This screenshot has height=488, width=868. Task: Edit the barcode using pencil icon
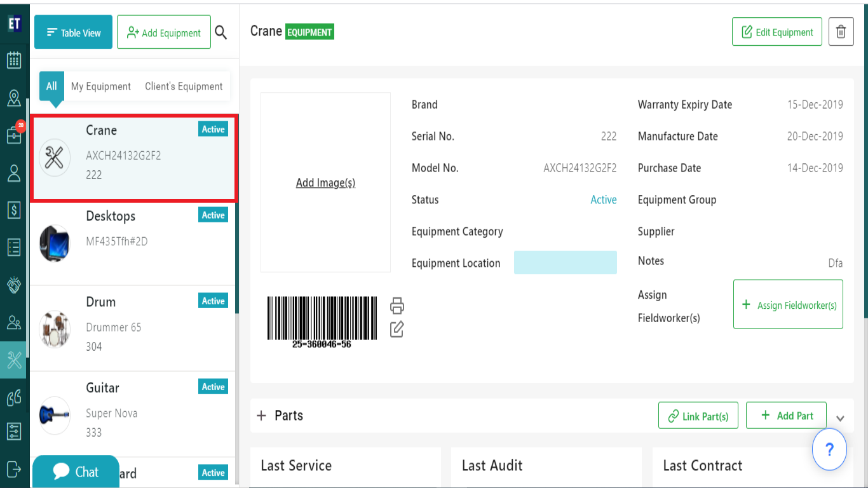[x=397, y=329]
